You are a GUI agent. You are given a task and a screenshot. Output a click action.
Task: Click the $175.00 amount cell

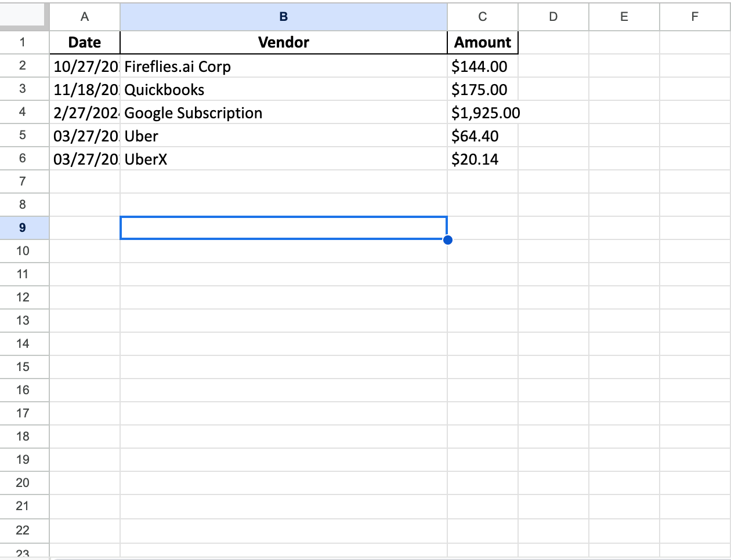coord(483,89)
